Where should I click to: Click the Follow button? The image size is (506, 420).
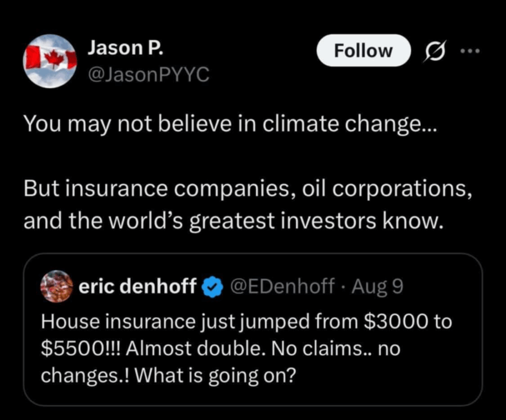tap(363, 50)
